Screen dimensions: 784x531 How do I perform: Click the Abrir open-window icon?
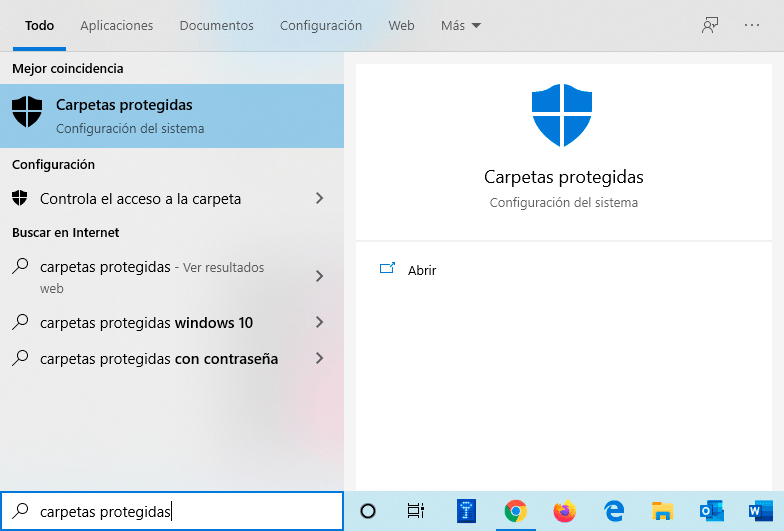coord(388,268)
